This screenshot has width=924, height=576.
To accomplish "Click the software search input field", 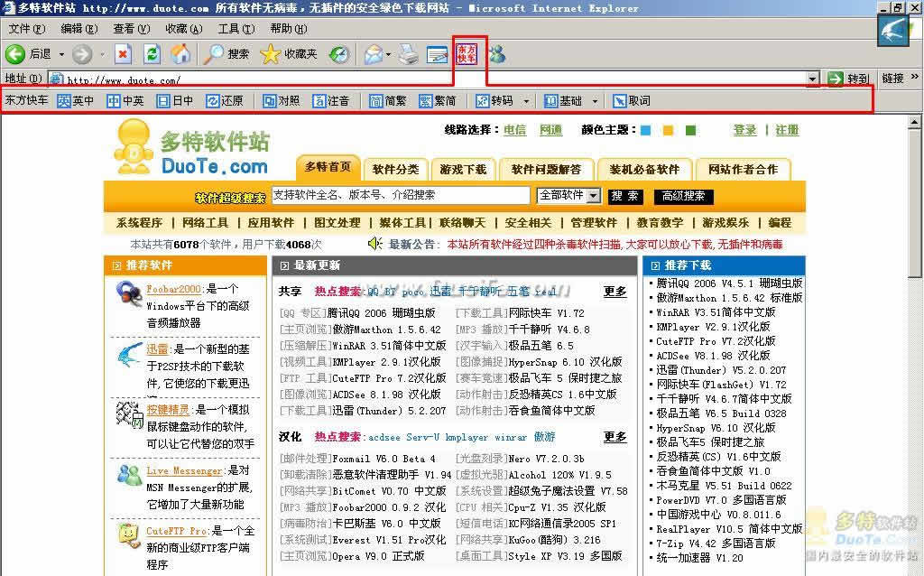I will click(400, 195).
